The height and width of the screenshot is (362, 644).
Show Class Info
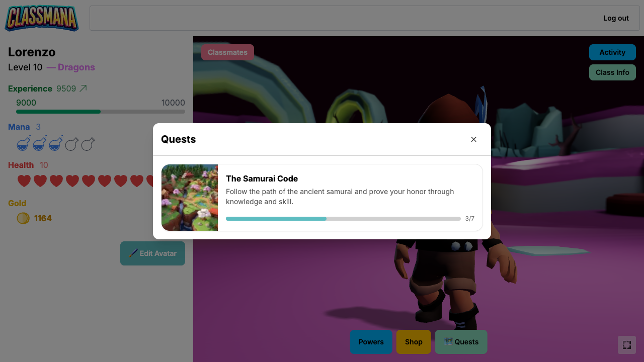point(612,72)
